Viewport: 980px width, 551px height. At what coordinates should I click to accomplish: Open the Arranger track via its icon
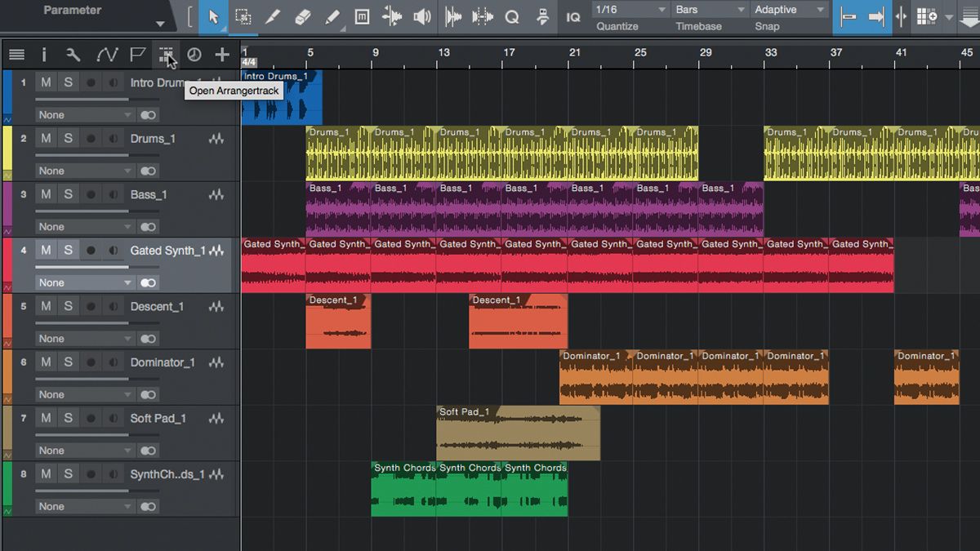click(x=167, y=54)
